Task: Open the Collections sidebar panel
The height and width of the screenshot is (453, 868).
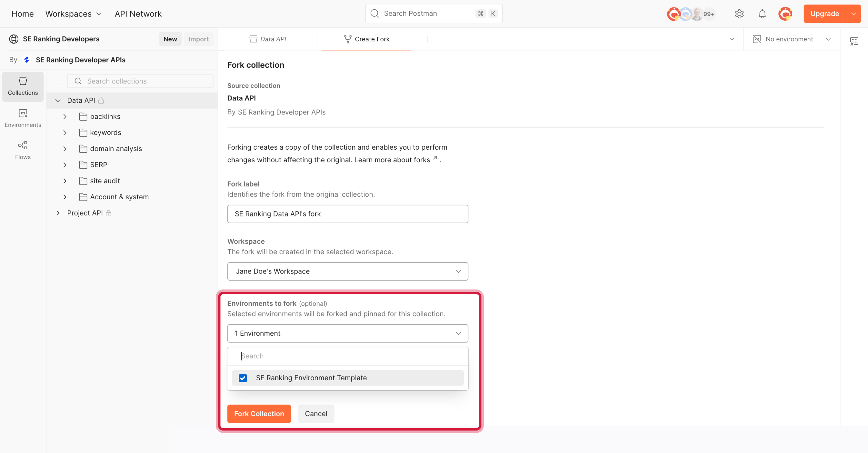Action: click(23, 86)
